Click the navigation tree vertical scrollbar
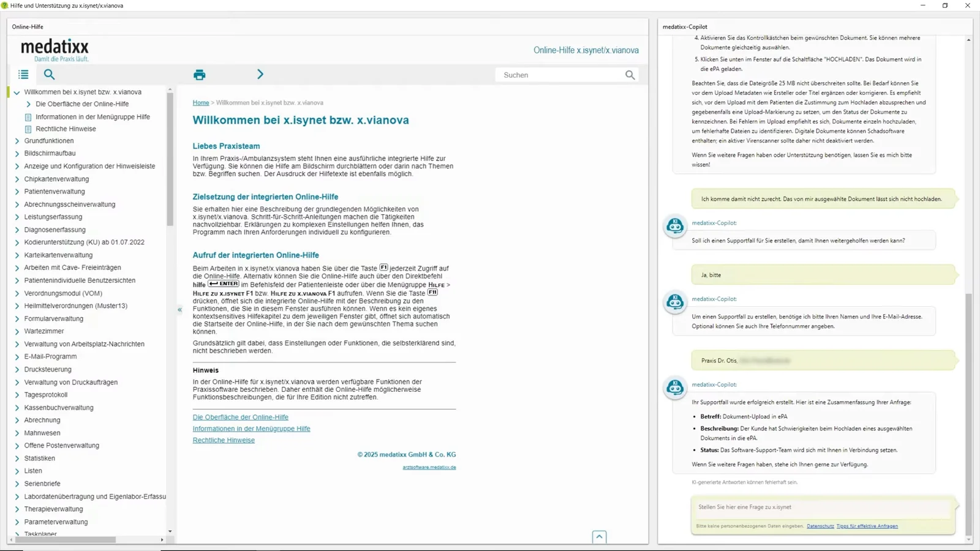The width and height of the screenshot is (980, 551). tap(170, 159)
